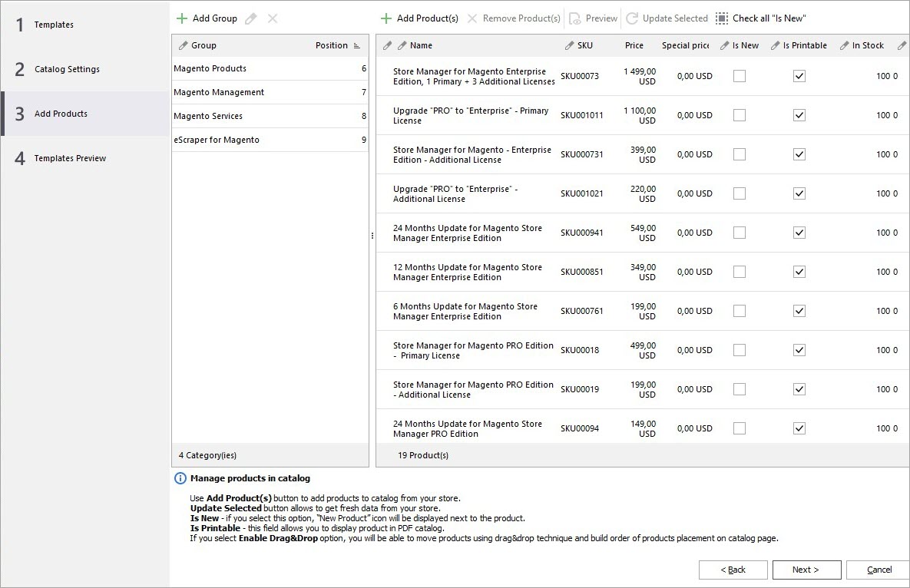
Task: Check Is New for SKU001011
Action: point(740,115)
